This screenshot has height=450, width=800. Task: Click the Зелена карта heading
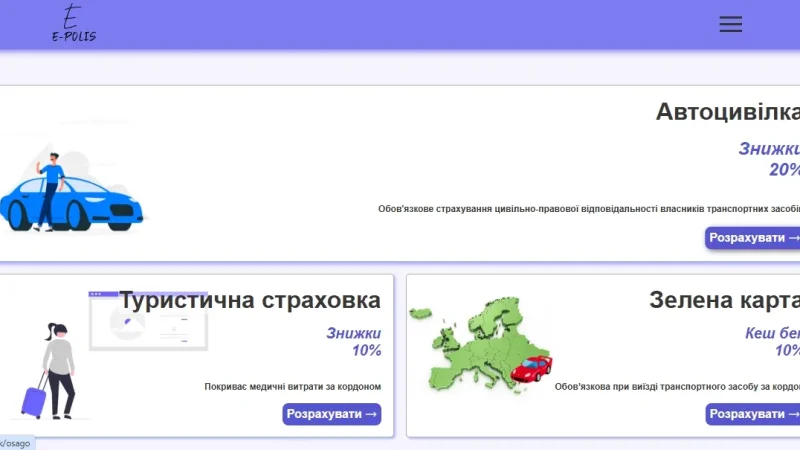click(x=724, y=300)
